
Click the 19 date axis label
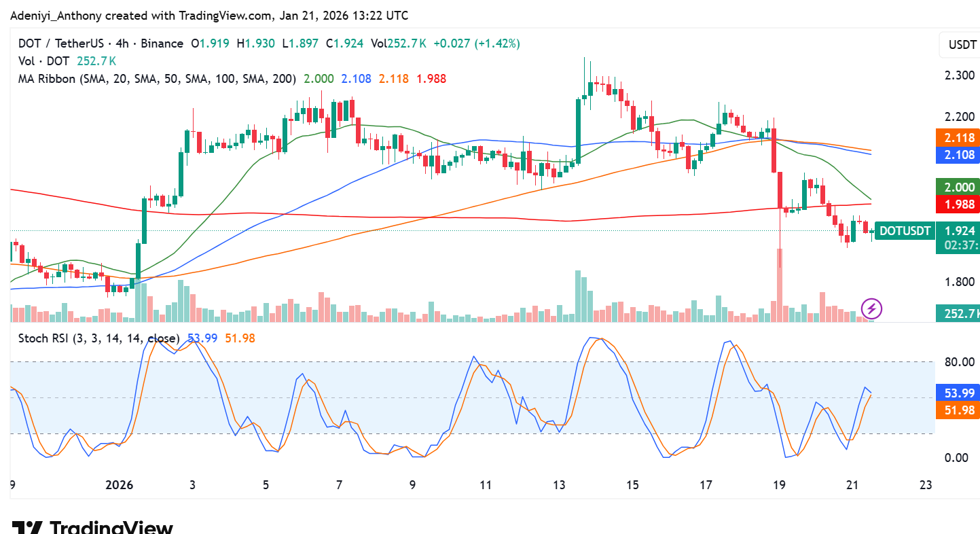coord(779,485)
